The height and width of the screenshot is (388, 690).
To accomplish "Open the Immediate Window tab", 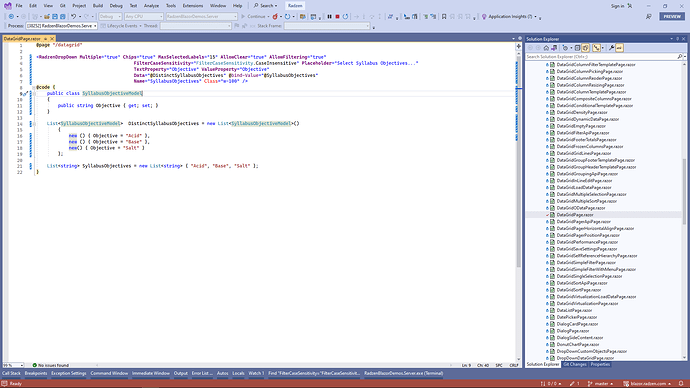I will pyautogui.click(x=150, y=373).
